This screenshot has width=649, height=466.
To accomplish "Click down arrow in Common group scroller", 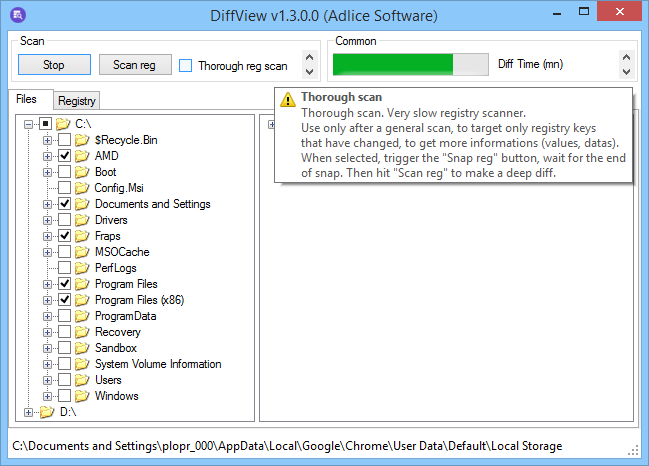I will pyautogui.click(x=626, y=72).
